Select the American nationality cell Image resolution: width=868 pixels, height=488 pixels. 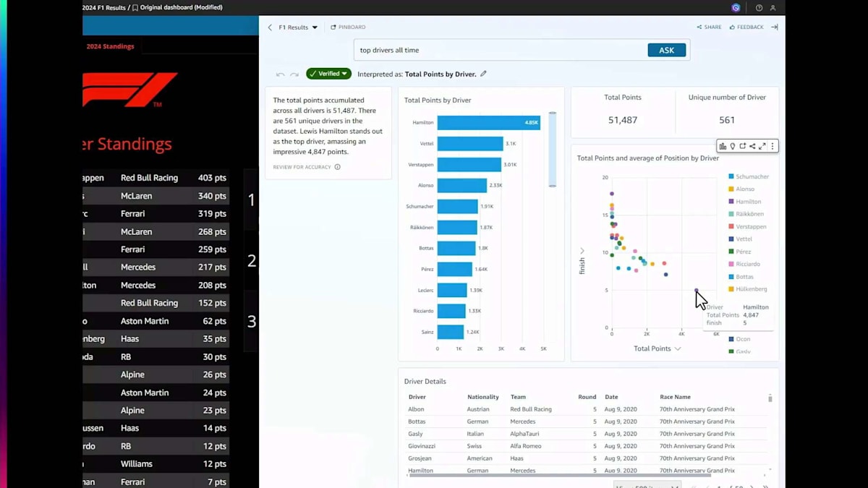(480, 458)
